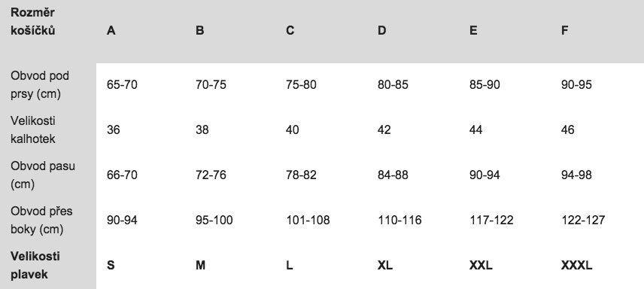Select cup size column header F
This screenshot has height=289, width=644.
pos(565,31)
